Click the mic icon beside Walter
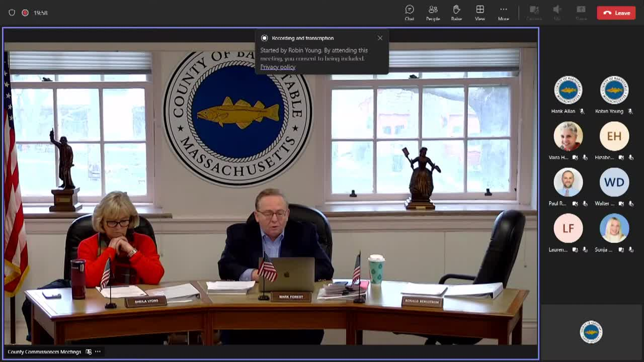This screenshot has height=362, width=644. tap(631, 204)
